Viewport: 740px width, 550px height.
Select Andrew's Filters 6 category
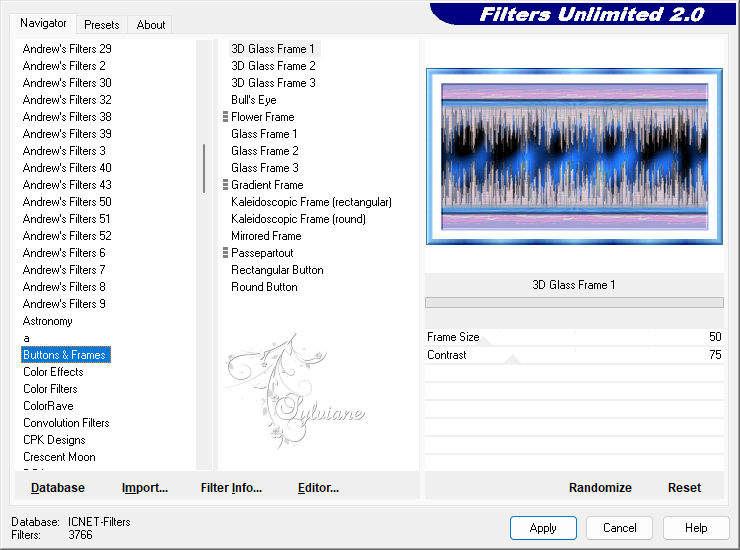pos(64,253)
